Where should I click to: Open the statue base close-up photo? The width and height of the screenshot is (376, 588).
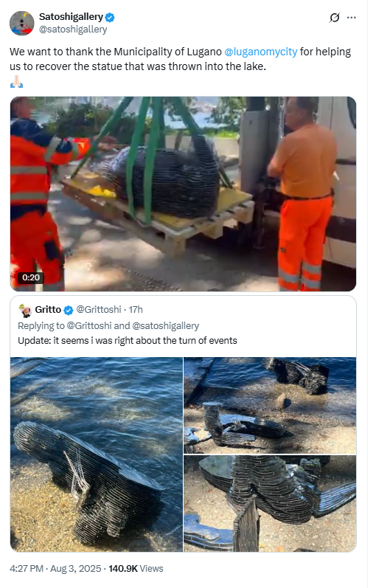[x=270, y=504]
